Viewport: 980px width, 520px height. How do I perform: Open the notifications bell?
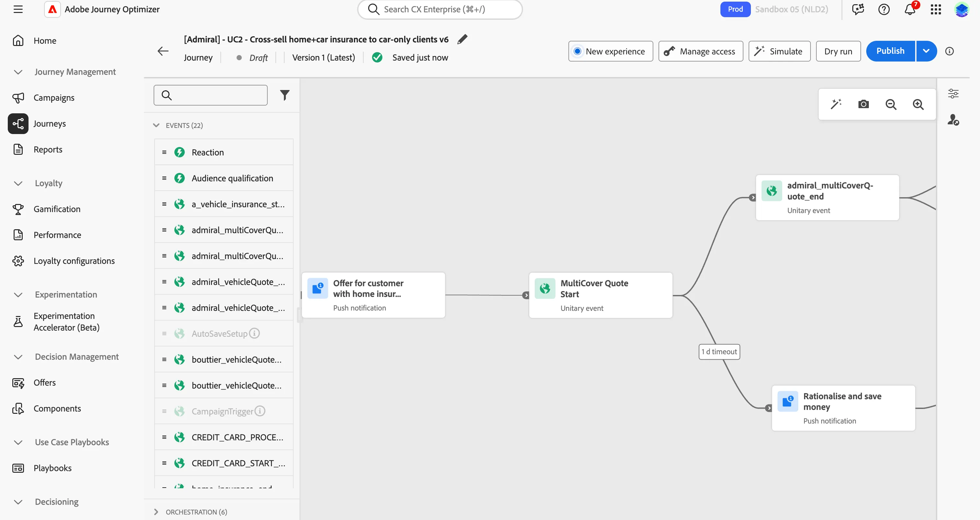pyautogui.click(x=910, y=9)
